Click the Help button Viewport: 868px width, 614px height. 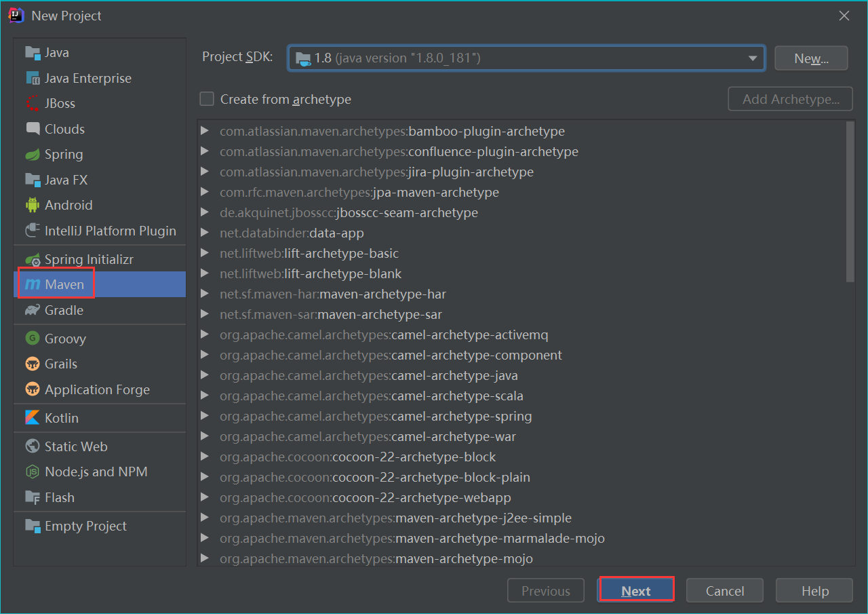(814, 591)
